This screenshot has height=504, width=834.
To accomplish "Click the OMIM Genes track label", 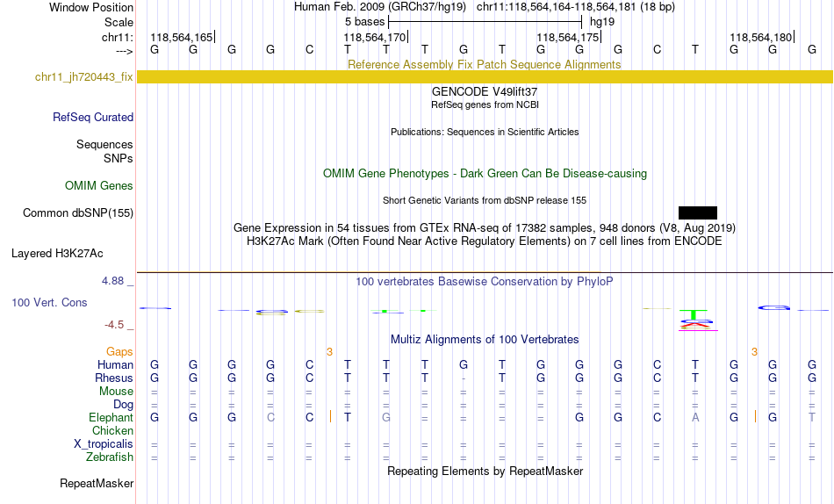I will 99,186.
